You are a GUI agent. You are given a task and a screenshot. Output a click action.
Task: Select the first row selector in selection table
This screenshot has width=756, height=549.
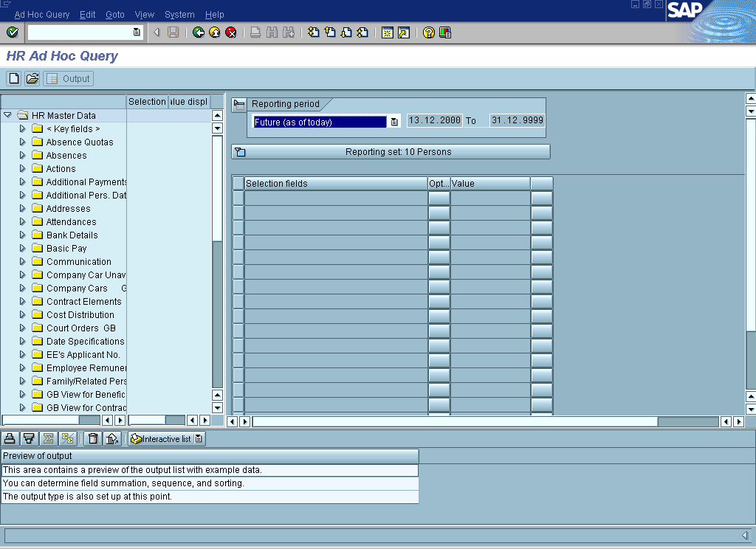238,198
